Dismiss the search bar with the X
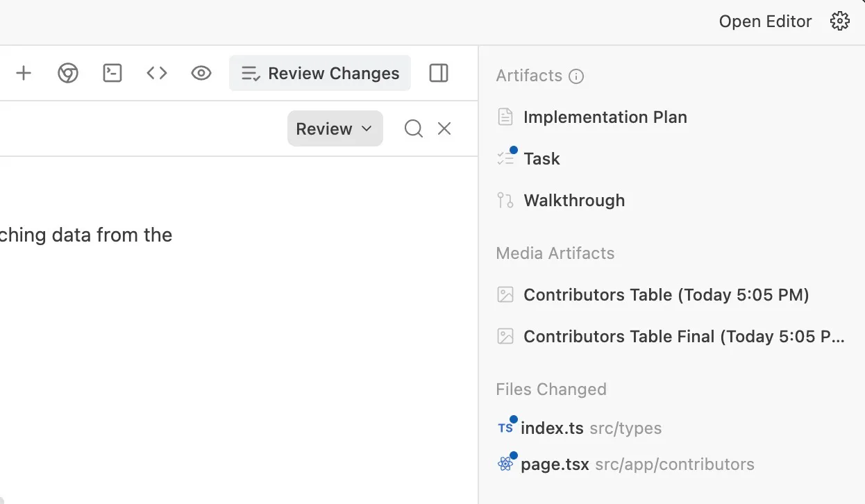The image size is (865, 504). (x=444, y=128)
